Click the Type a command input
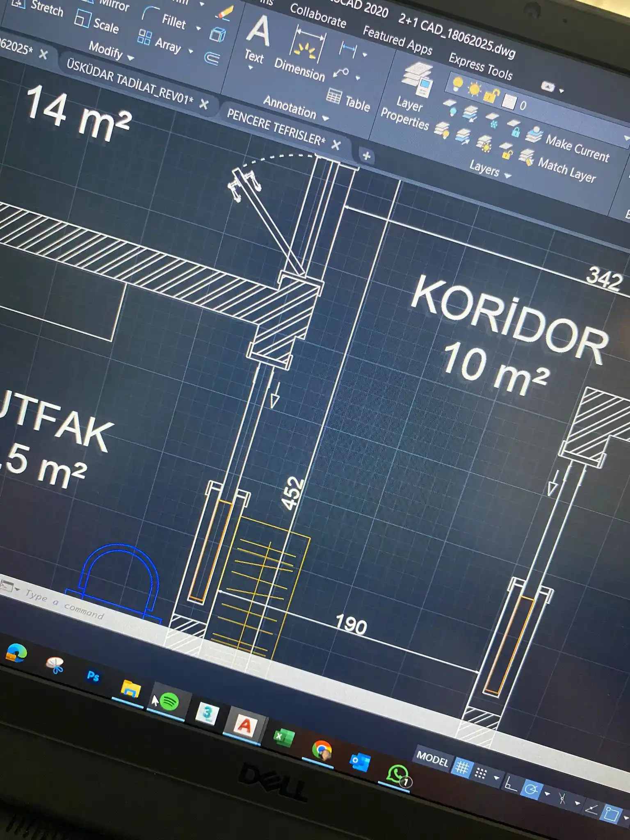The width and height of the screenshot is (630, 840). pos(66,605)
